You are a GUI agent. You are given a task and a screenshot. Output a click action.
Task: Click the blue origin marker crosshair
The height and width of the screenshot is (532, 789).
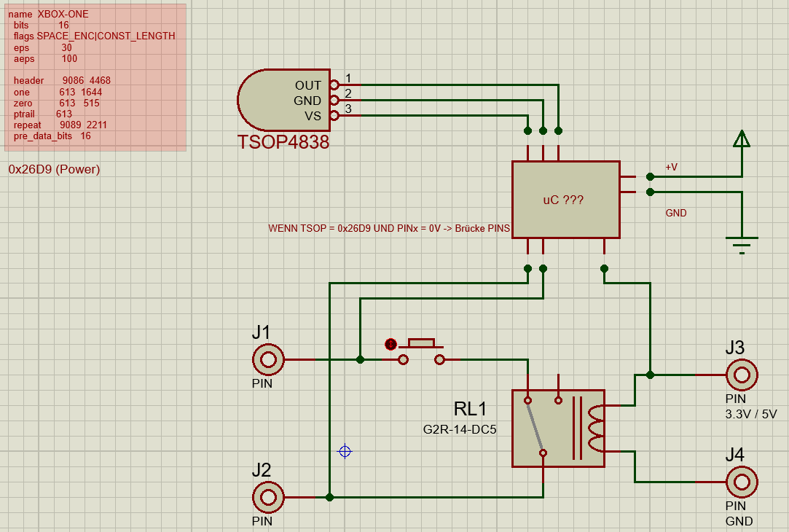[345, 451]
